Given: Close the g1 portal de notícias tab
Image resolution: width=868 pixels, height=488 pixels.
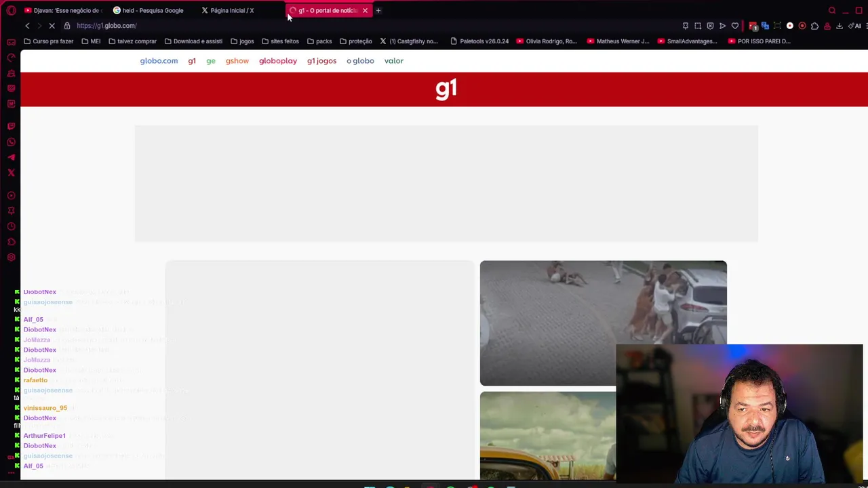Looking at the screenshot, I should 365,10.
